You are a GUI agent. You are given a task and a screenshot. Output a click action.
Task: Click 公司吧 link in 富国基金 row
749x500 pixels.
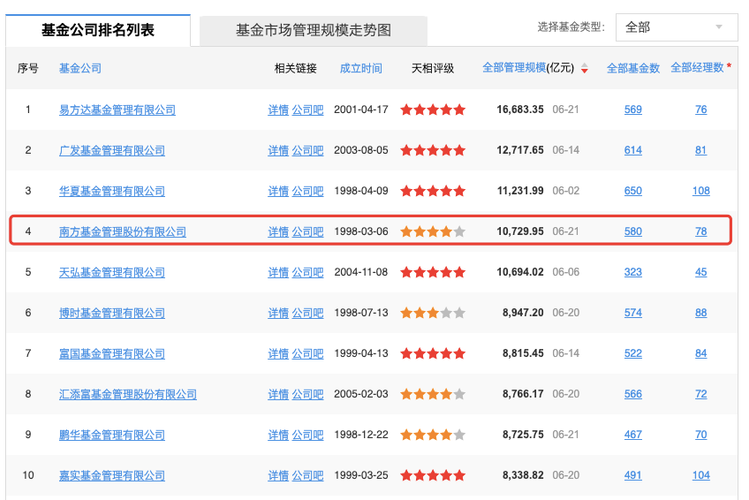pos(308,353)
